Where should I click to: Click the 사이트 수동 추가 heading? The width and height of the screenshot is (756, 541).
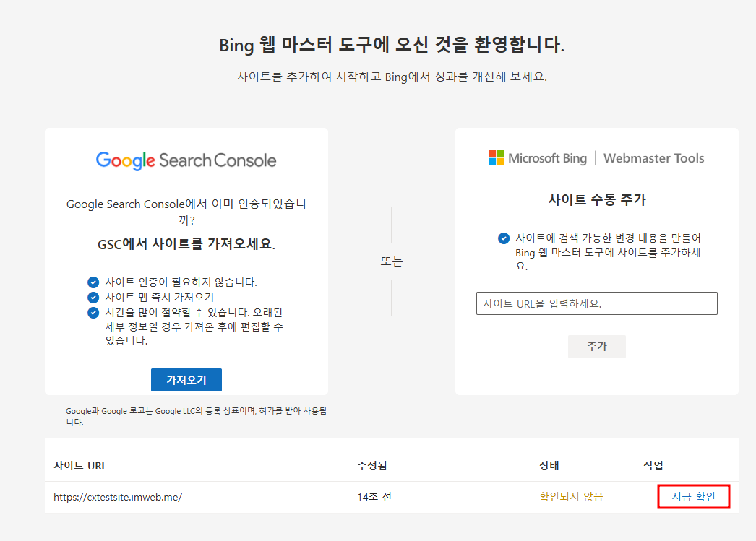(597, 199)
